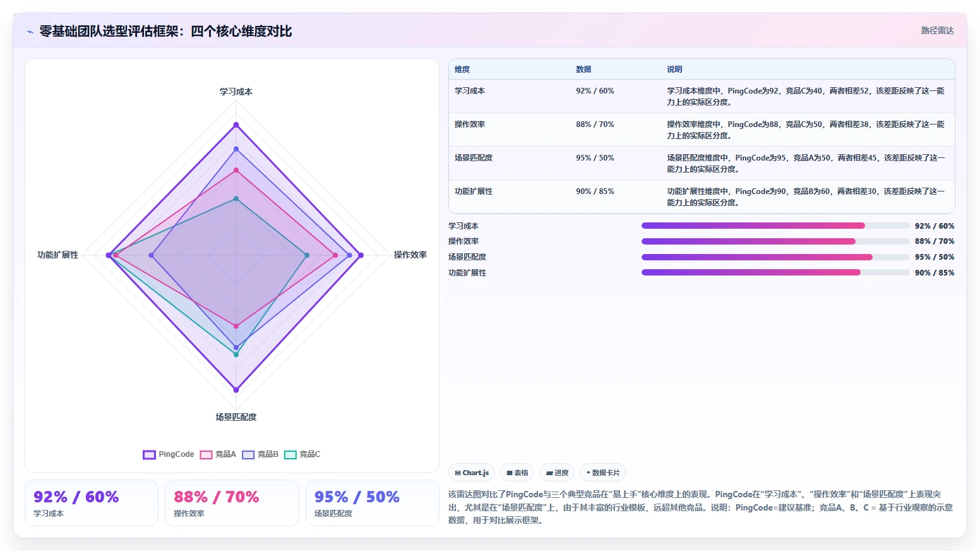Select the 学习成本 table row label

pos(470,91)
